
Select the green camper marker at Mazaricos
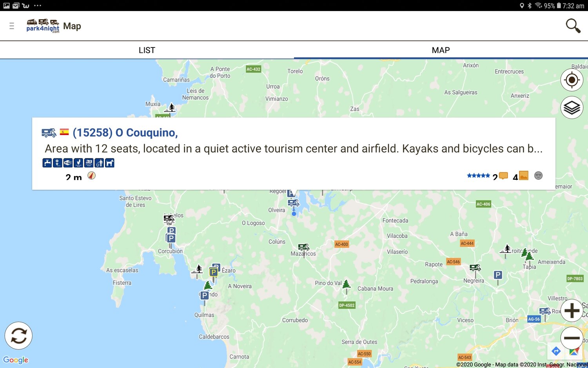(x=304, y=247)
